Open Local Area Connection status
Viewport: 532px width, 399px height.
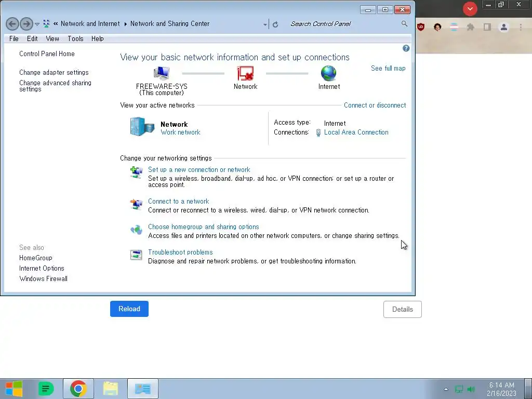click(356, 132)
